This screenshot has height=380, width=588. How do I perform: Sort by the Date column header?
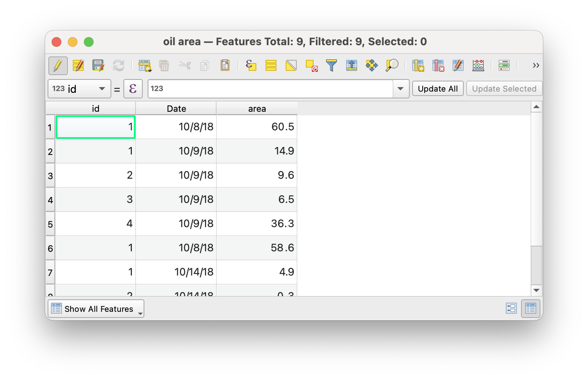[176, 109]
